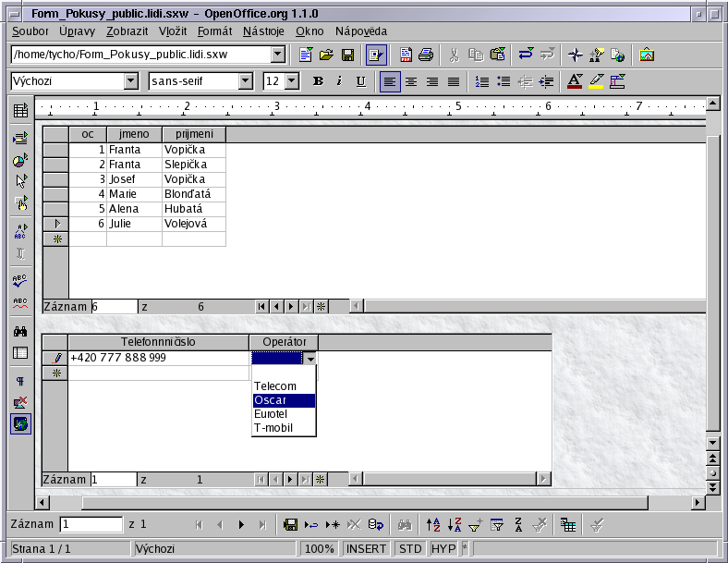Go to first record in upper table
728x563 pixels.
pyautogui.click(x=261, y=307)
